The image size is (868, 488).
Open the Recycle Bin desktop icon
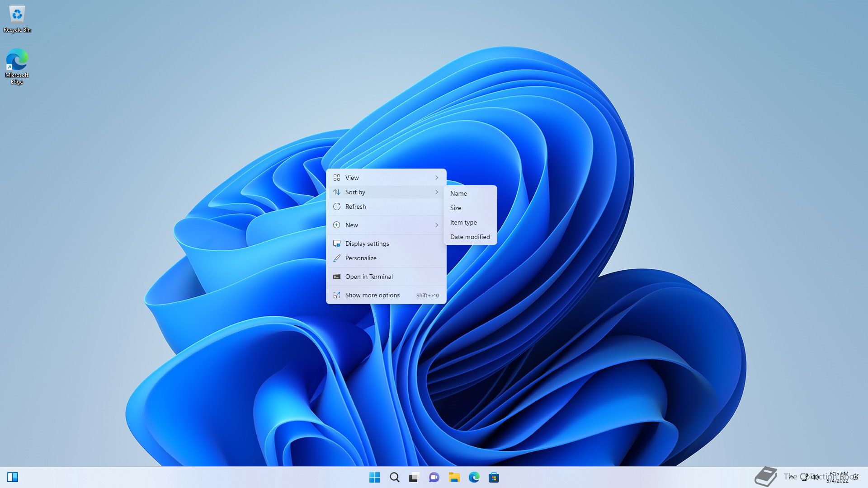pos(17,19)
